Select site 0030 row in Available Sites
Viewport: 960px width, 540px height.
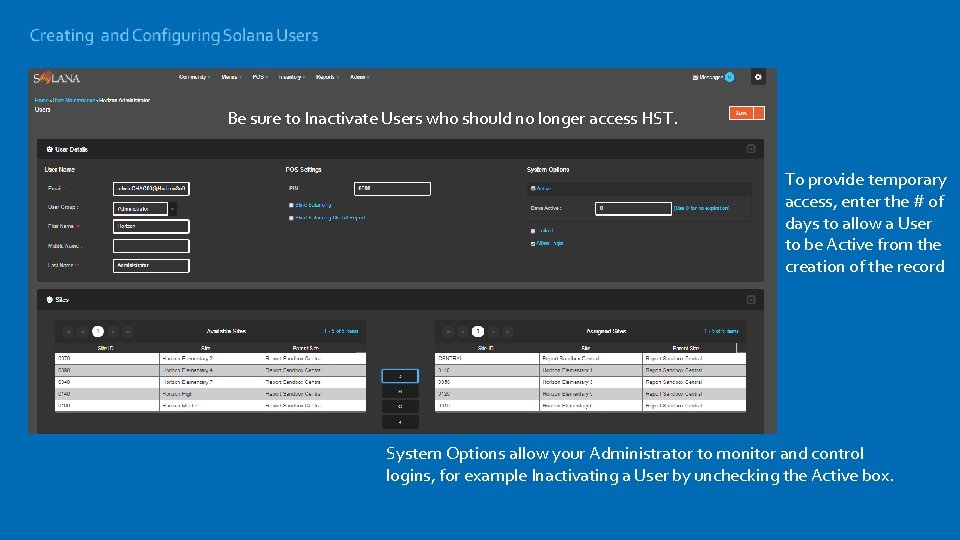[x=210, y=370]
